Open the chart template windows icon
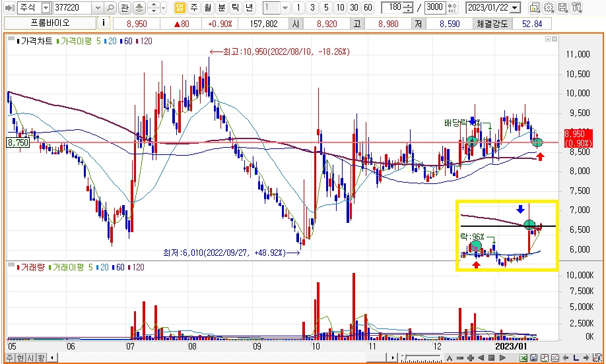Image resolution: width=606 pixels, height=364 pixels. click(x=535, y=7)
